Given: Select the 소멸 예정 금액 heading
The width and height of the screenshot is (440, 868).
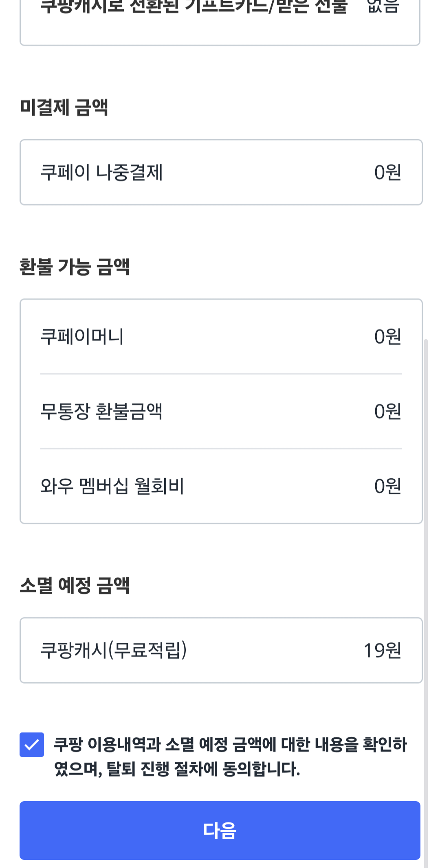Looking at the screenshot, I should 75,586.
